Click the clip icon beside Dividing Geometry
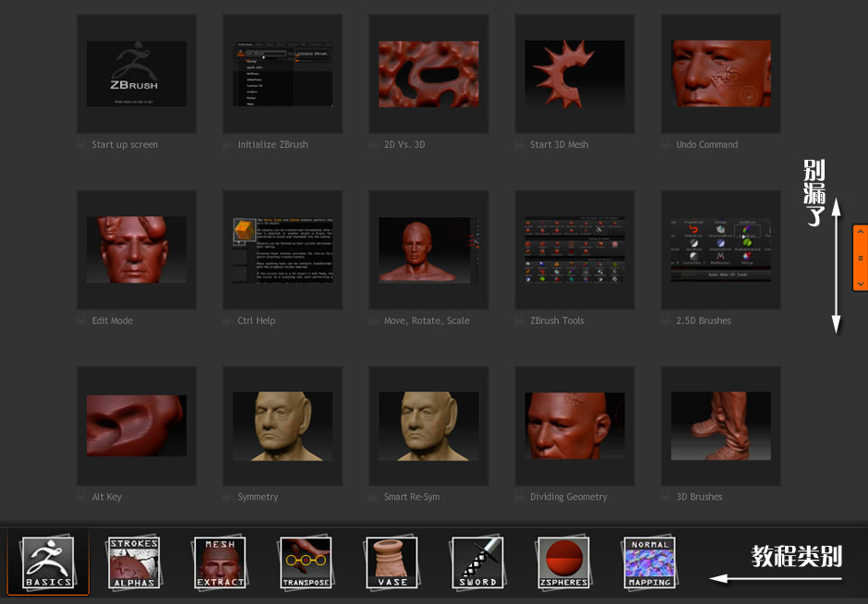Image resolution: width=868 pixels, height=604 pixels. 520,497
